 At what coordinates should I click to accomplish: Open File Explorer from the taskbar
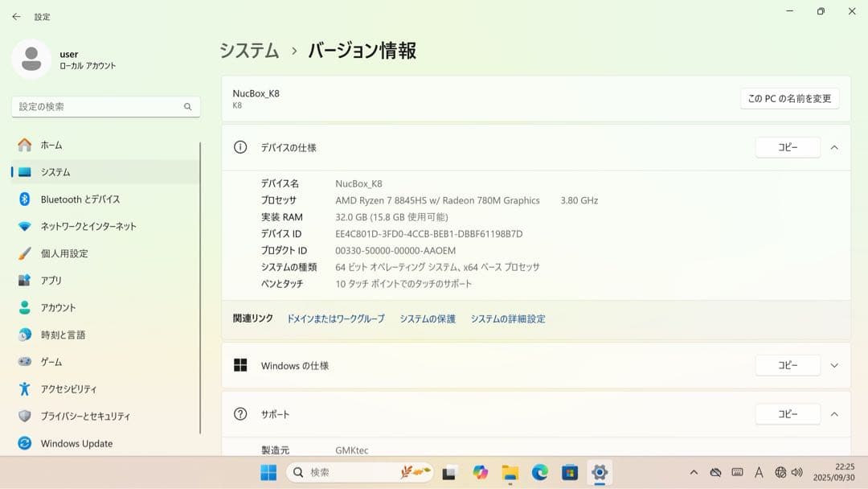pos(510,472)
